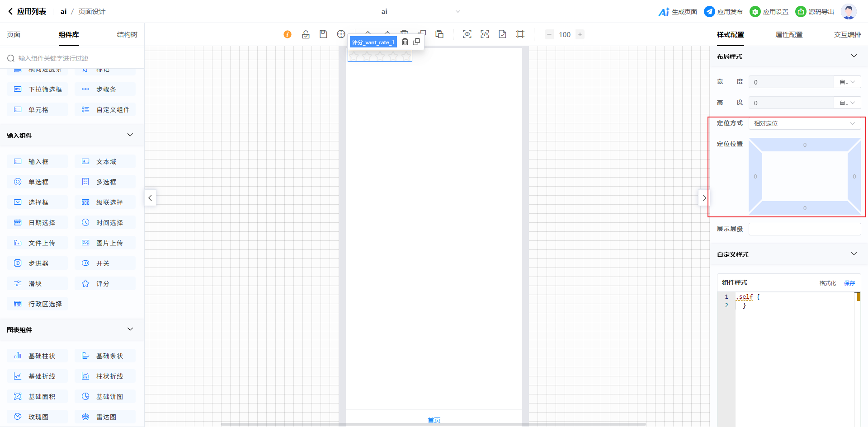The height and width of the screenshot is (427, 868).
Task: Click the AI 生成页面 button
Action: click(x=678, y=12)
